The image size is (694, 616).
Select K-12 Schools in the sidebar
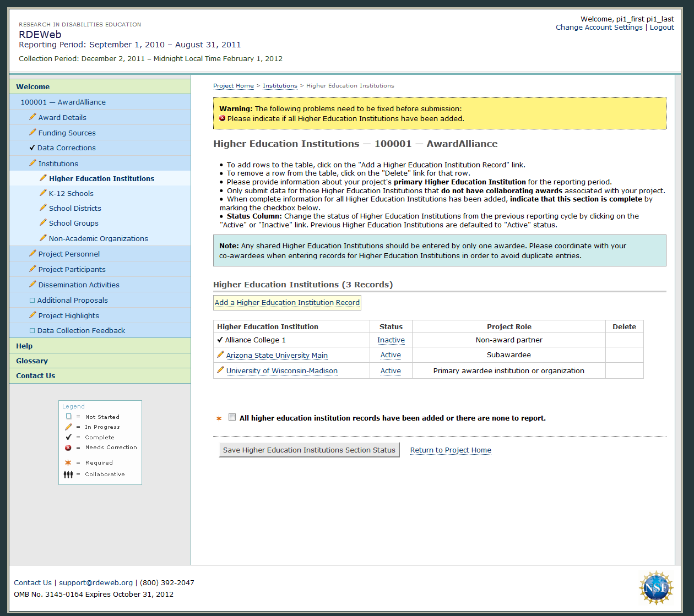click(x=71, y=193)
